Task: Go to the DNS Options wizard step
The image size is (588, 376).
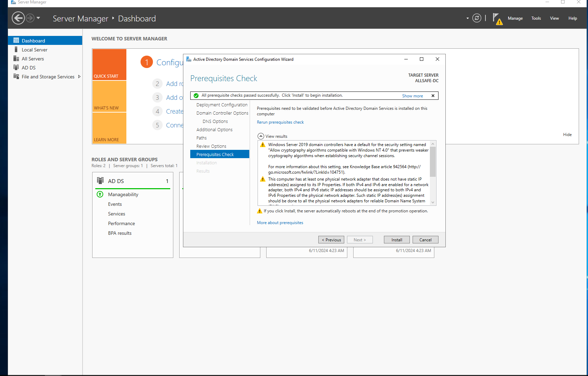Action: tap(215, 121)
